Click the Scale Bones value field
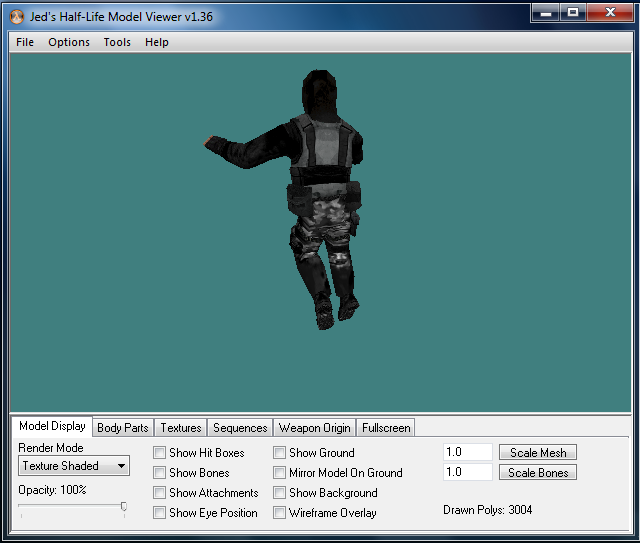 [x=468, y=472]
